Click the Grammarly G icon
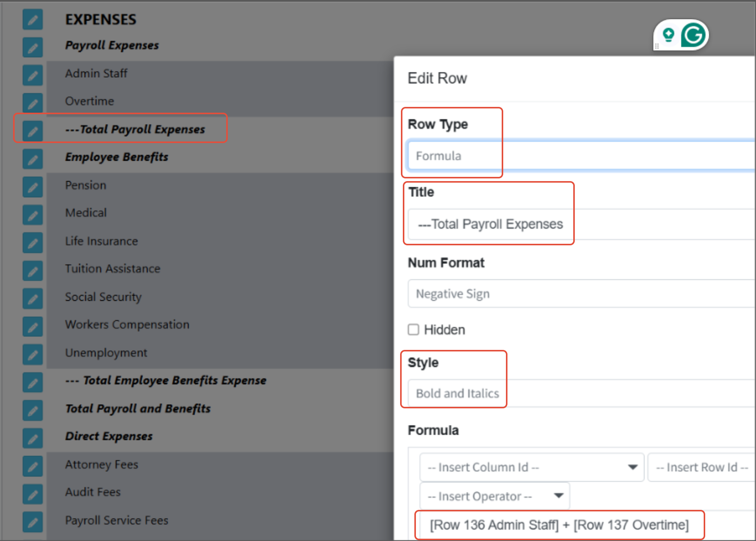Image resolution: width=756 pixels, height=541 pixels. [693, 35]
